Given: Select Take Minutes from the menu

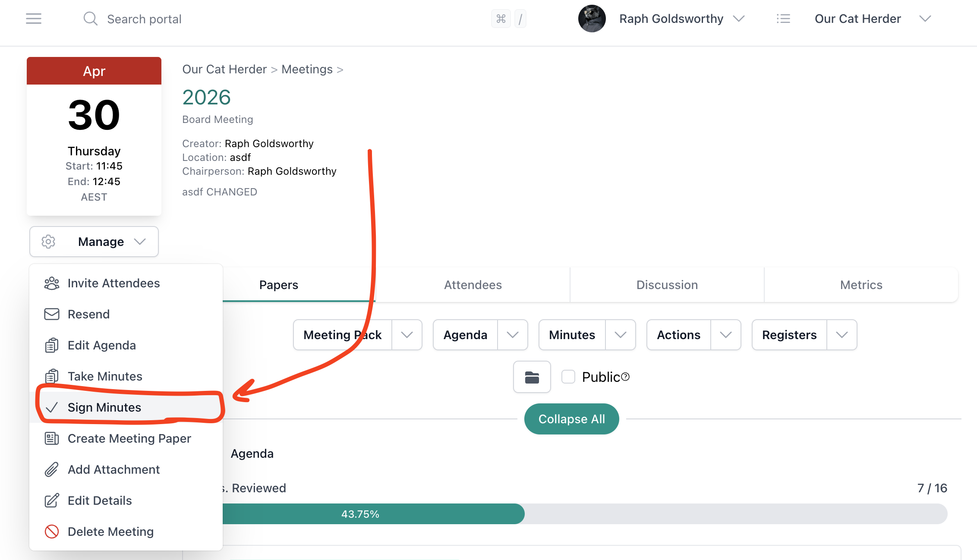Looking at the screenshot, I should click(105, 376).
